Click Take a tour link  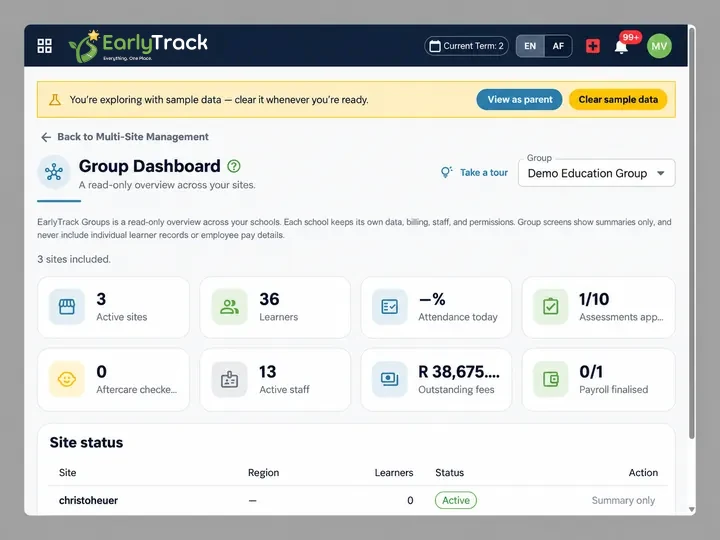click(484, 173)
